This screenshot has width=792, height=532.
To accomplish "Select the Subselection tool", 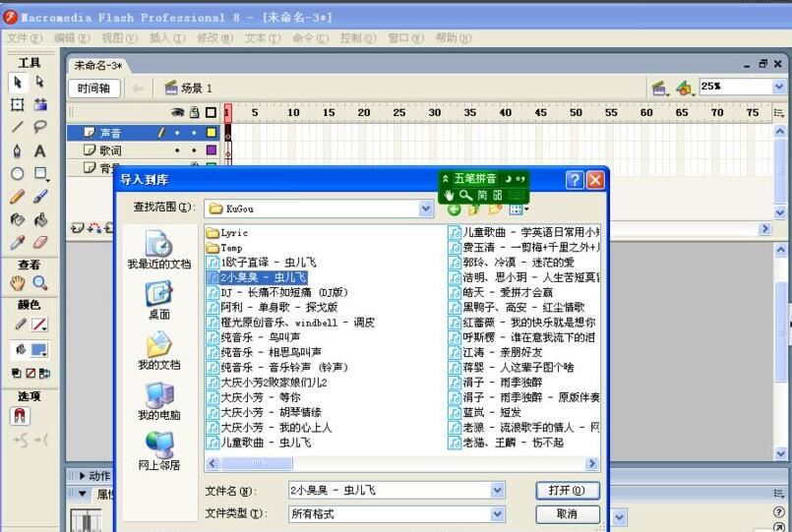I will [40, 83].
